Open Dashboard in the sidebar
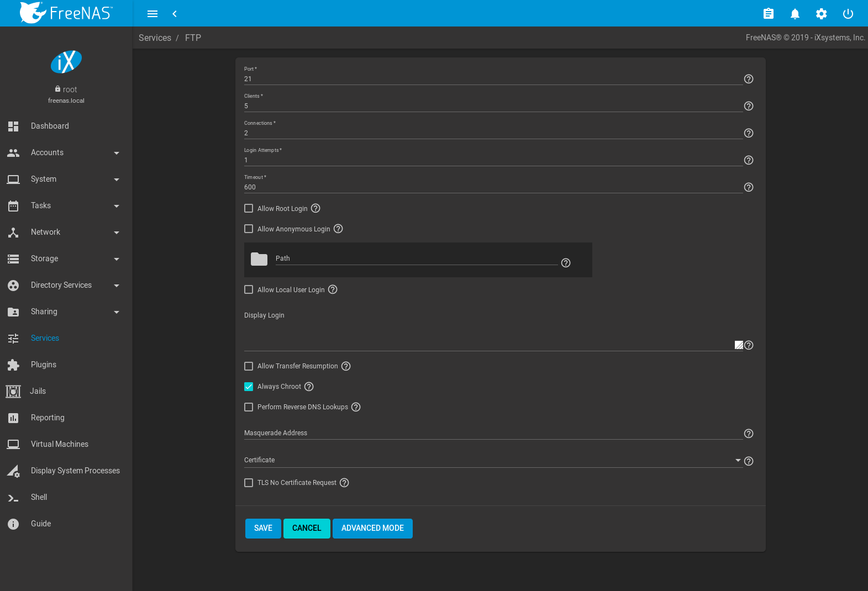Screen dimensions: 868x591 pos(66,126)
